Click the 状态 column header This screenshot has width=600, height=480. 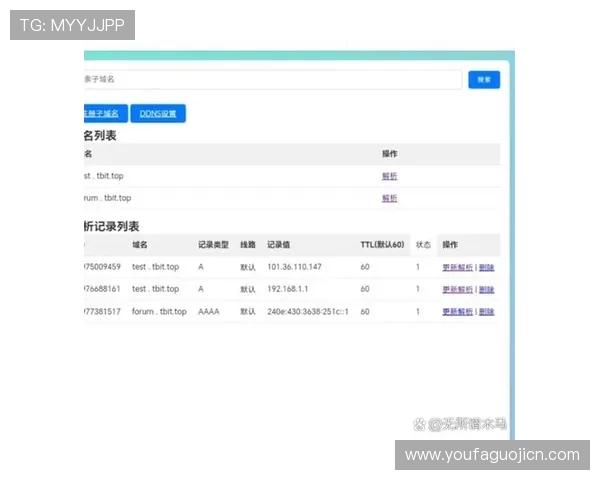(x=423, y=245)
